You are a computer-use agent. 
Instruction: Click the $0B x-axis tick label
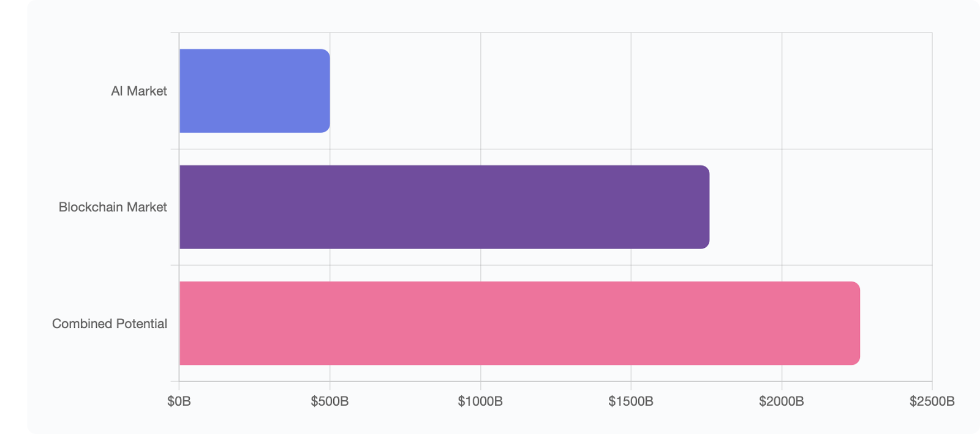pyautogui.click(x=179, y=401)
